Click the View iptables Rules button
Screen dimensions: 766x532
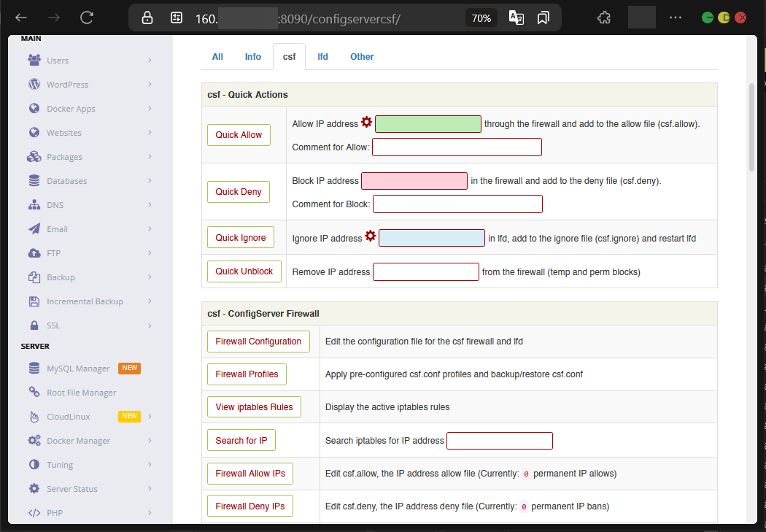pos(254,407)
